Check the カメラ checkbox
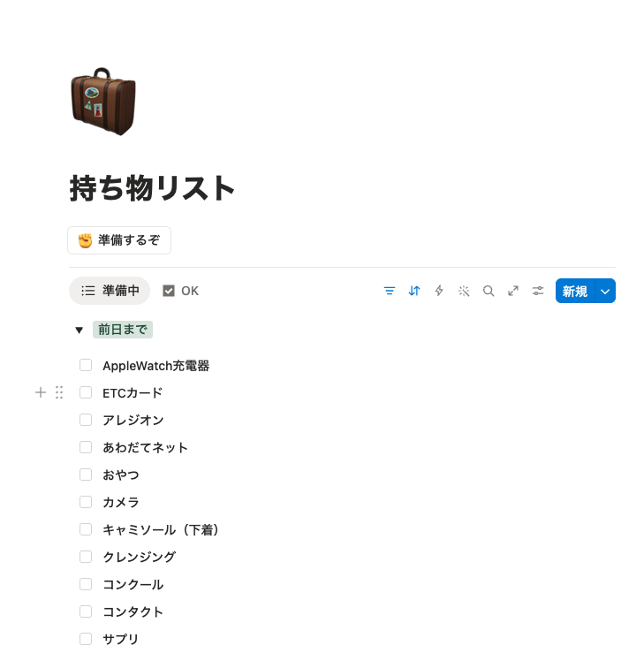The image size is (644, 653). pos(86,502)
